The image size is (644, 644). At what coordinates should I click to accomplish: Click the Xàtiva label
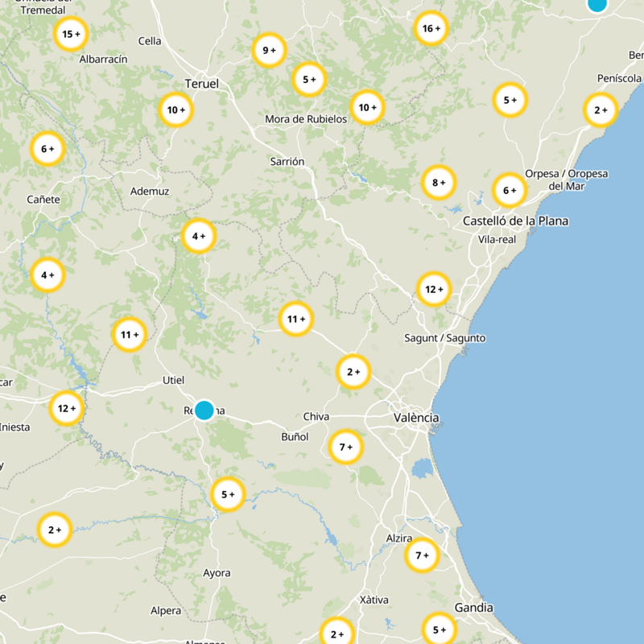click(374, 600)
